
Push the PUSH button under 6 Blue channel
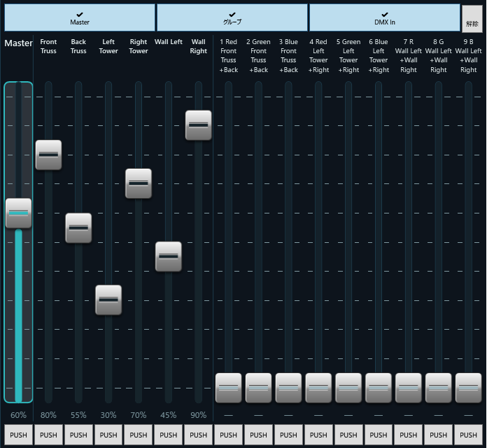379,435
